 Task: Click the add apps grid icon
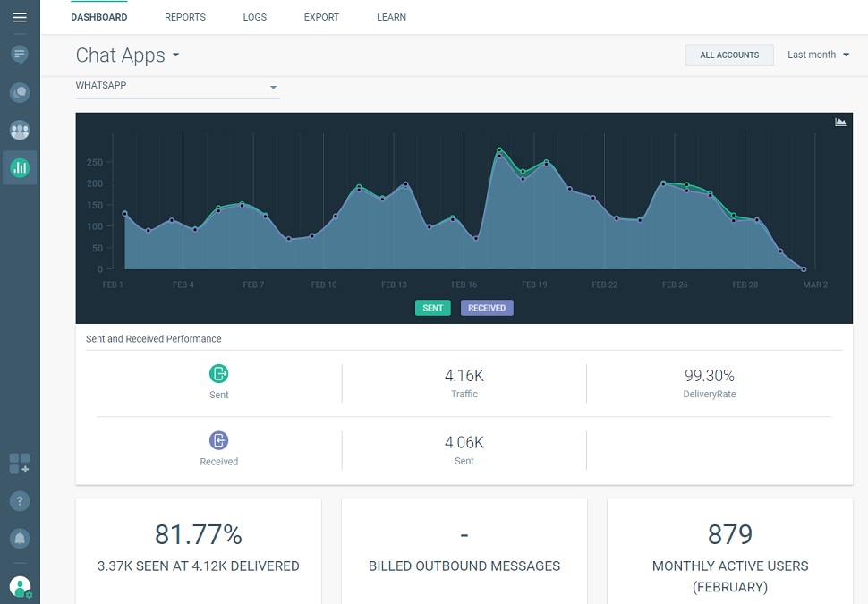click(20, 464)
